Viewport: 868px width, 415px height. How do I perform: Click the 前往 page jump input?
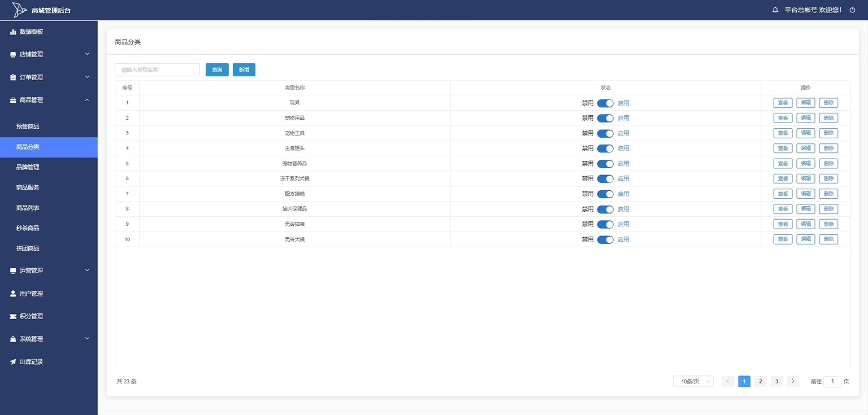pyautogui.click(x=832, y=382)
